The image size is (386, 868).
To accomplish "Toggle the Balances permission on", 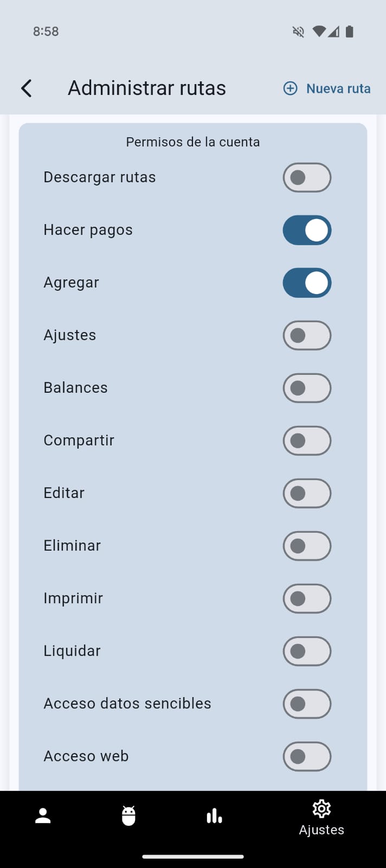I will (307, 388).
